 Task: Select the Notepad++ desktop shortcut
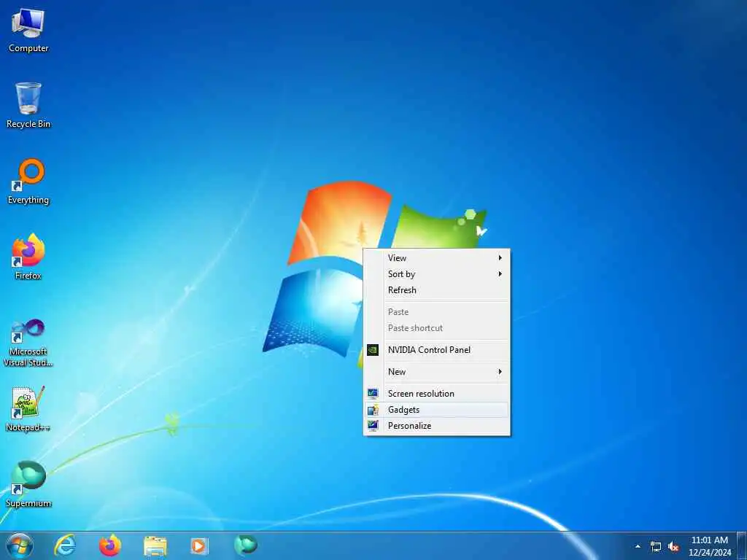pyautogui.click(x=28, y=409)
